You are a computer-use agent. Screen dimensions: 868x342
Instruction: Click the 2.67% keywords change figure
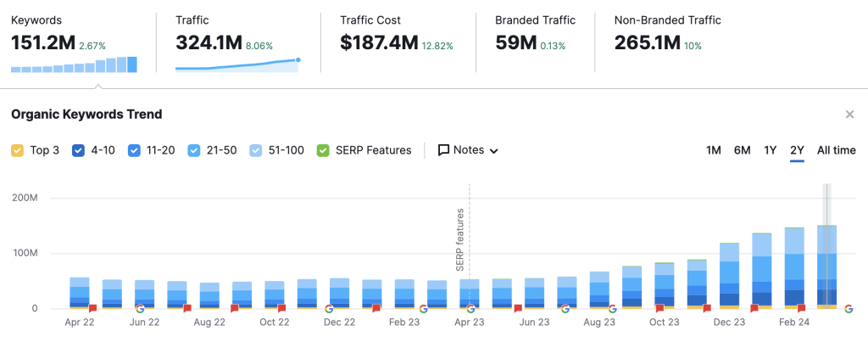coord(92,46)
